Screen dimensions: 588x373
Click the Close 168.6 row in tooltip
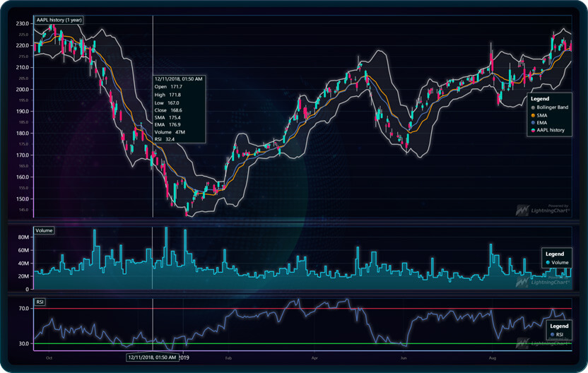tap(168, 110)
